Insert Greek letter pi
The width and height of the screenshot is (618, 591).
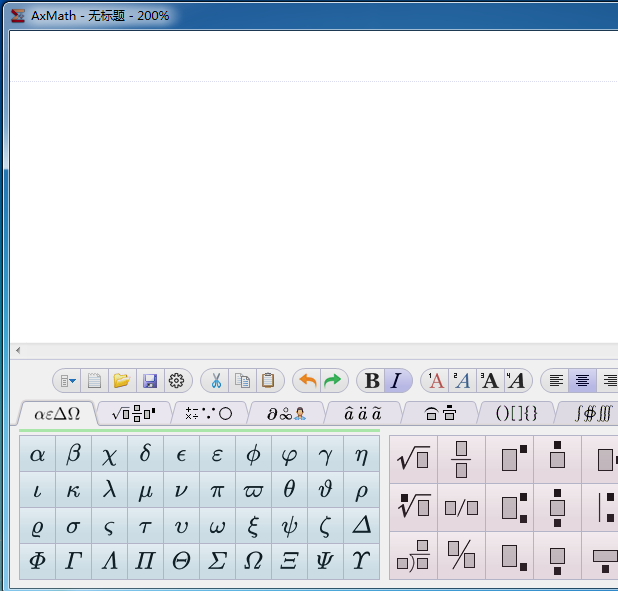(217, 490)
